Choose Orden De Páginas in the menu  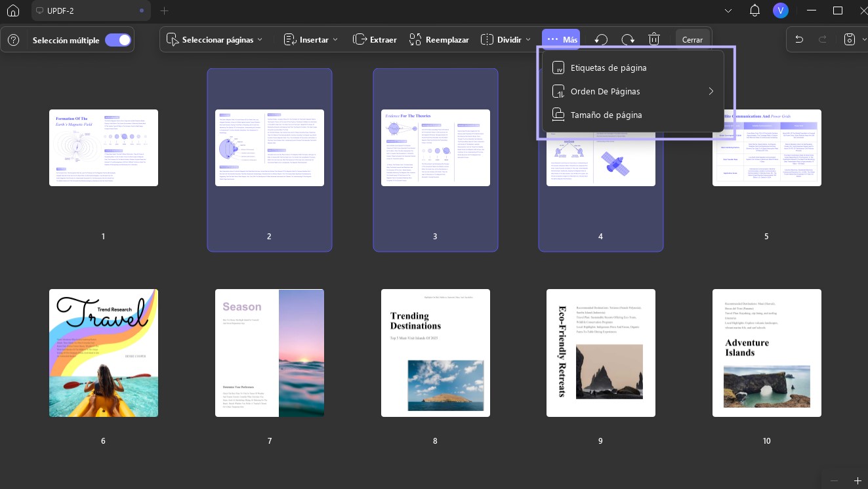click(633, 92)
